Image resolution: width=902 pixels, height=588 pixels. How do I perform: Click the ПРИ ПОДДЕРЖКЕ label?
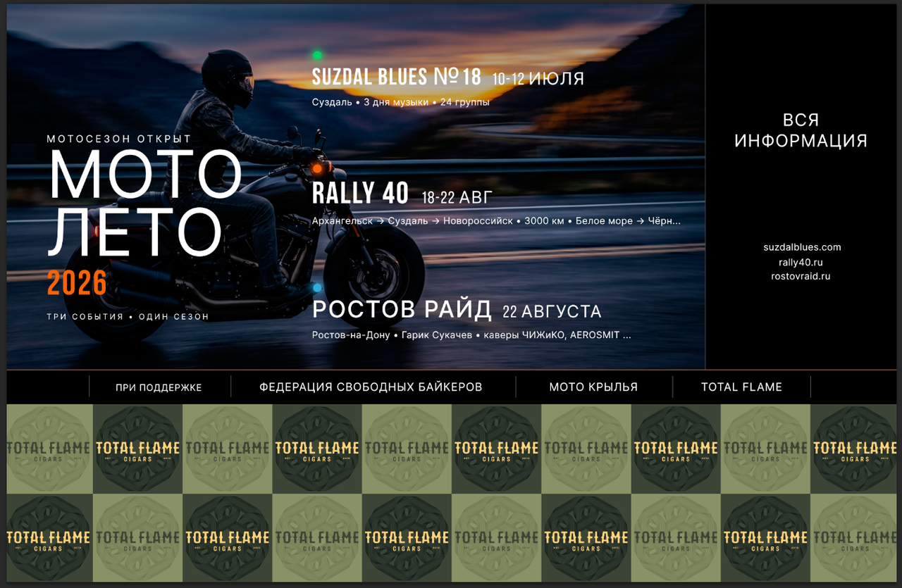[159, 387]
